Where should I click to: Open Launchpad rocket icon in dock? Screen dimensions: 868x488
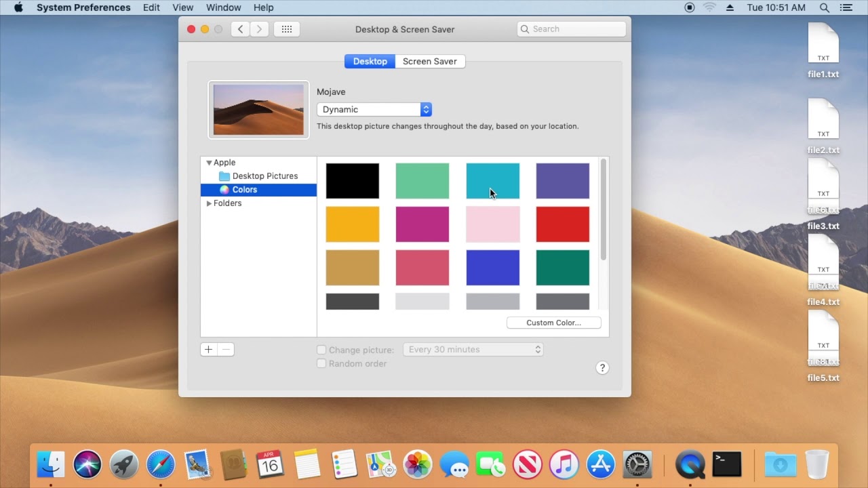[124, 464]
